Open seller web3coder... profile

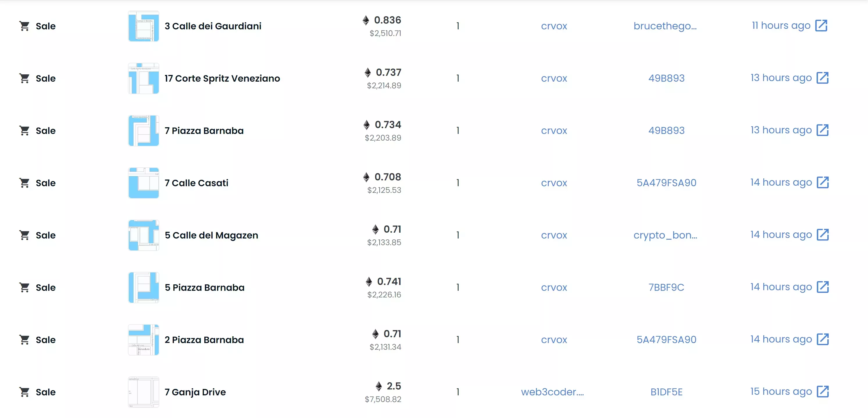click(x=552, y=392)
